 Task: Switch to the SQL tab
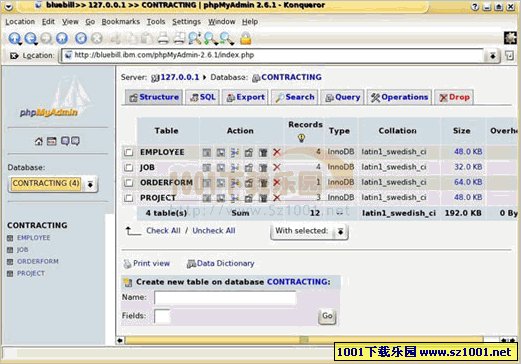click(202, 97)
